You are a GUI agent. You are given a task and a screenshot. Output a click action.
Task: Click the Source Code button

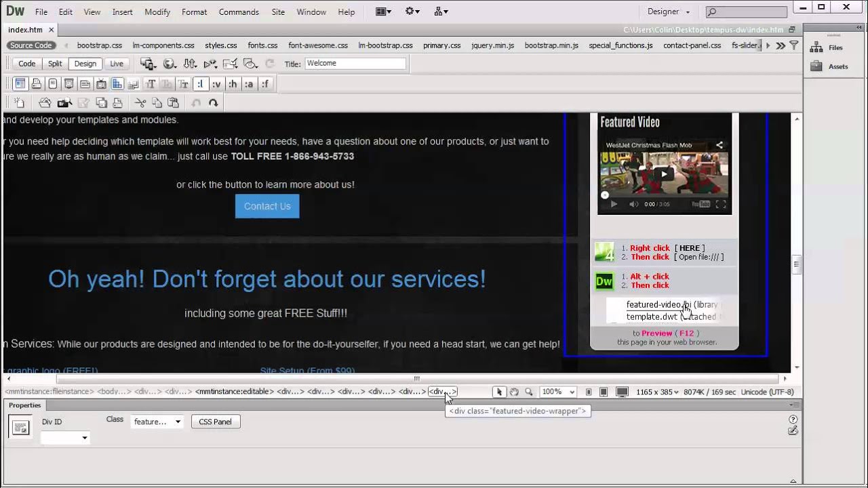click(x=31, y=45)
